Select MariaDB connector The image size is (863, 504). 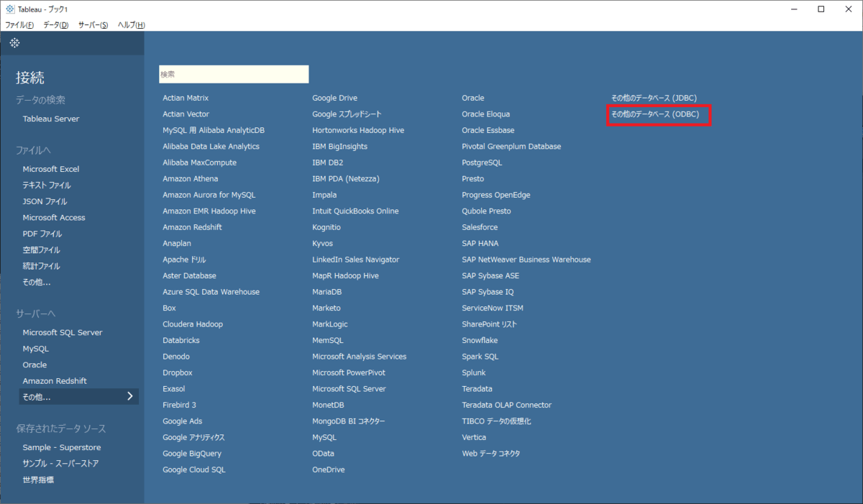(327, 292)
